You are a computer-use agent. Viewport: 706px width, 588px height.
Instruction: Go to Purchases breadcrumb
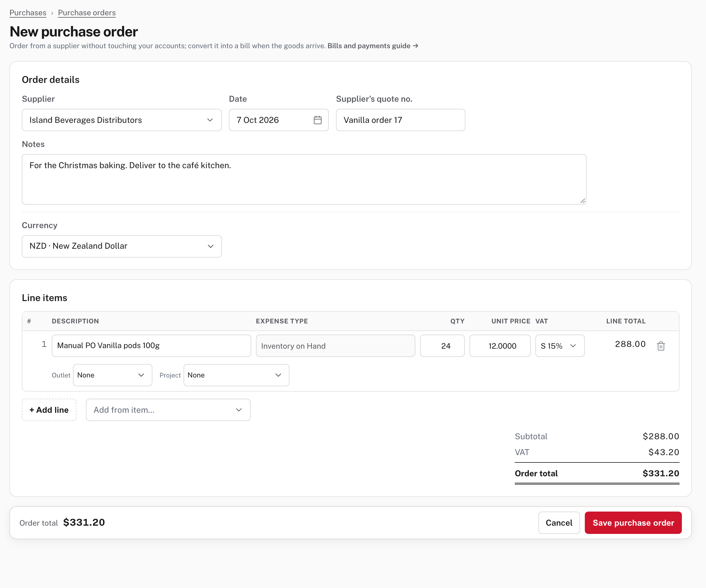(x=28, y=13)
